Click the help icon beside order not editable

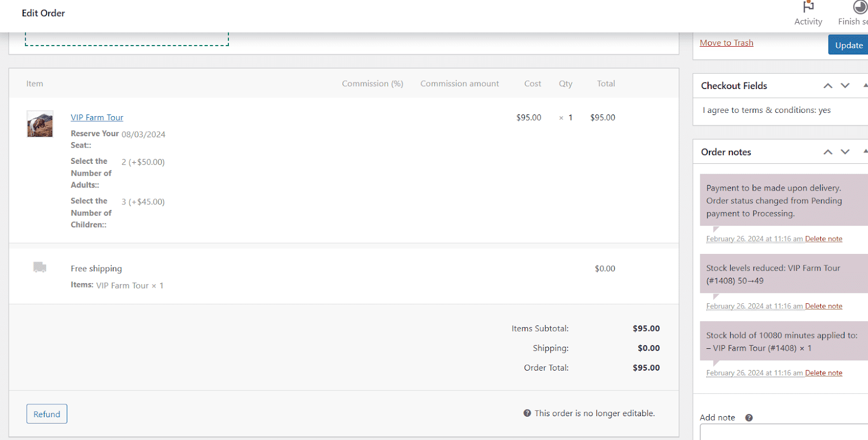[x=527, y=413]
